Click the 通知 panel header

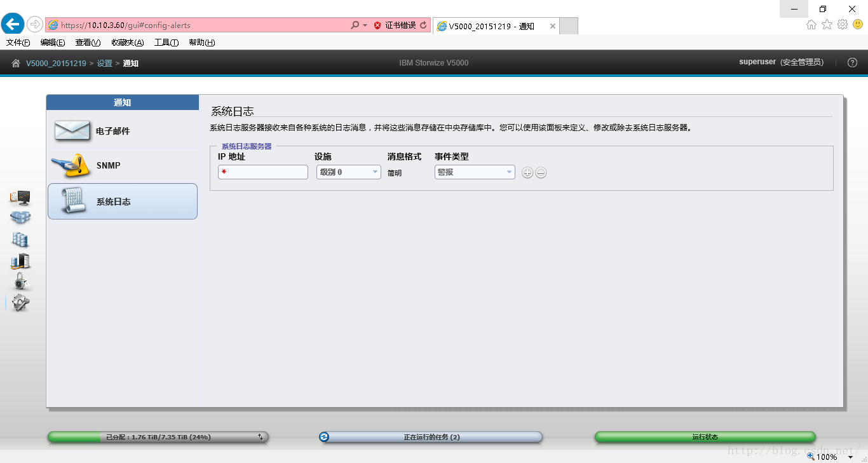(x=123, y=102)
